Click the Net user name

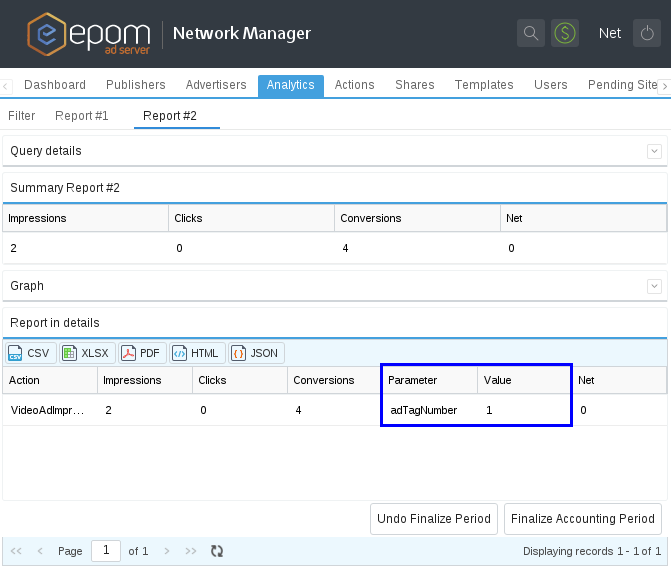[x=609, y=33]
